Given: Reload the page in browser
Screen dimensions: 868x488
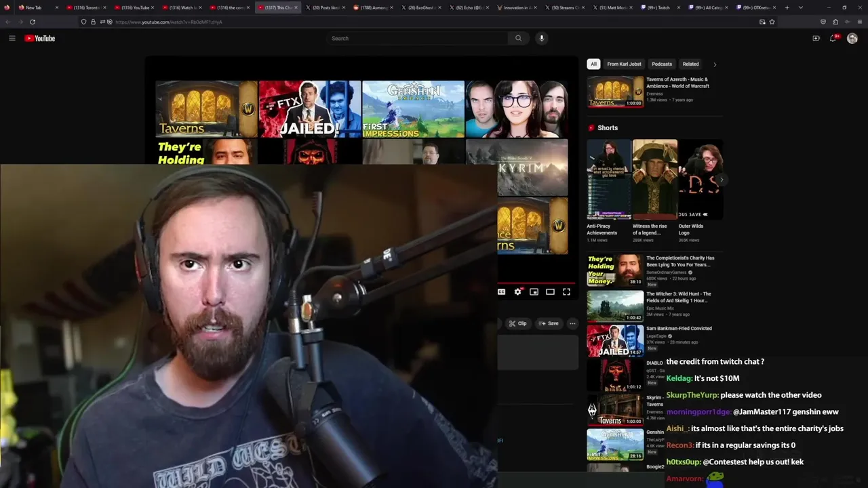Looking at the screenshot, I should tap(32, 22).
